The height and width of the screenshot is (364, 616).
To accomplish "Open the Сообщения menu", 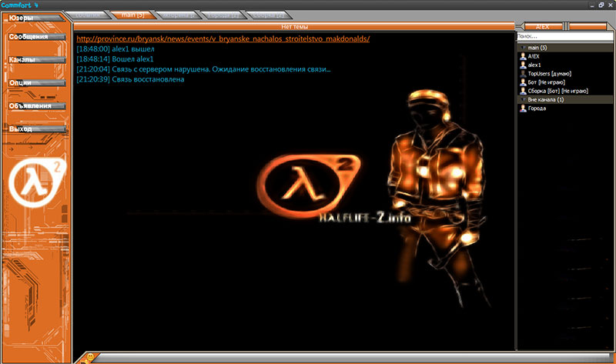I will pyautogui.click(x=31, y=36).
